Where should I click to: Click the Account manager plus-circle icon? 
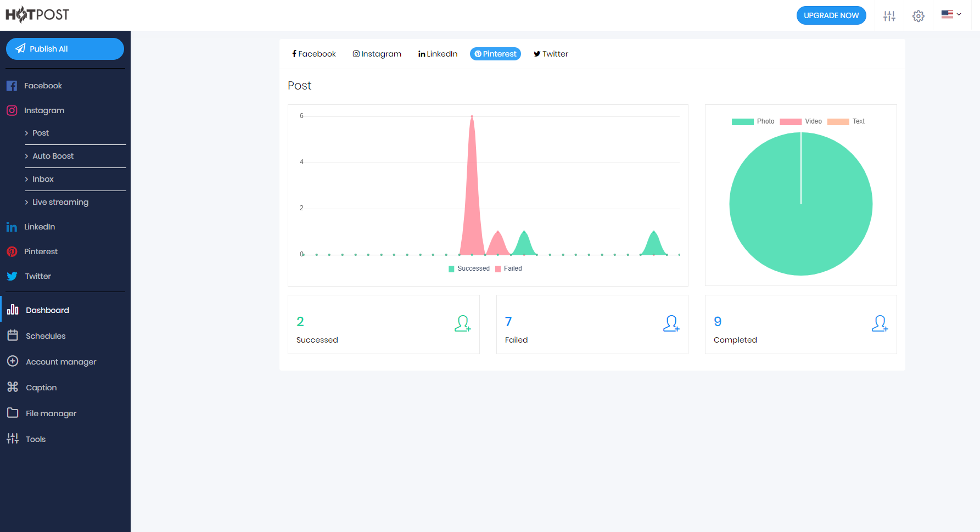point(13,361)
